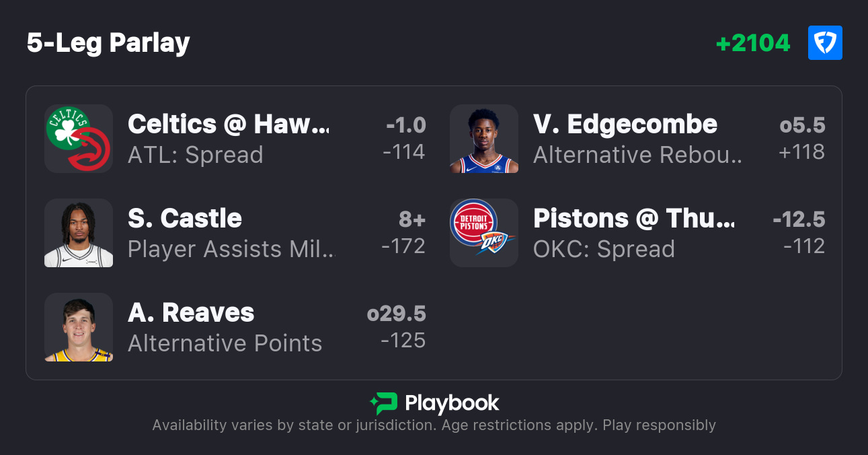Click the S. Castle player name
Image resolution: width=868 pixels, height=455 pixels.
coord(185,219)
